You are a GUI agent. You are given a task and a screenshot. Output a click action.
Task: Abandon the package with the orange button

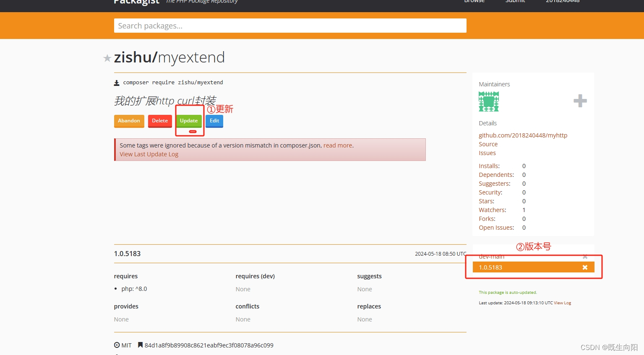pos(129,121)
